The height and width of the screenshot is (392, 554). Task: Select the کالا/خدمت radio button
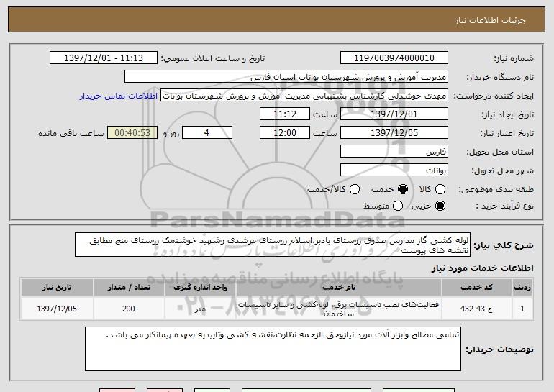coord(355,189)
